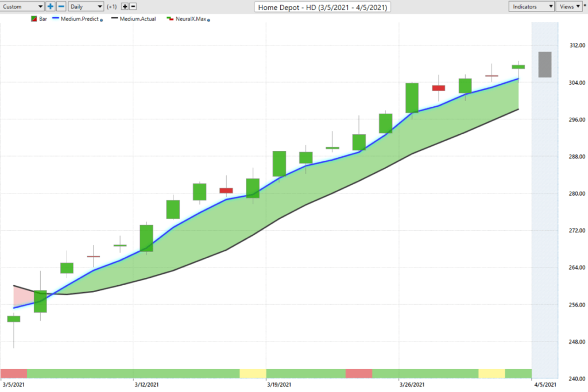Click the Bar legend label text

pos(42,19)
